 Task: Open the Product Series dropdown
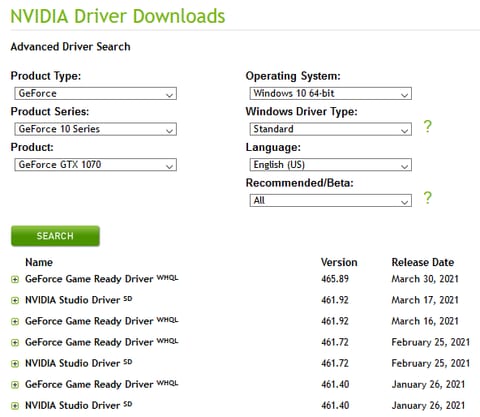95,129
